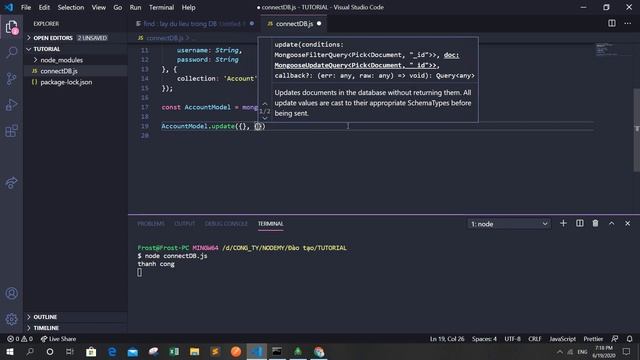Open the Search view in activity bar
Screen dimensions: 640x360
pyautogui.click(x=11, y=52)
